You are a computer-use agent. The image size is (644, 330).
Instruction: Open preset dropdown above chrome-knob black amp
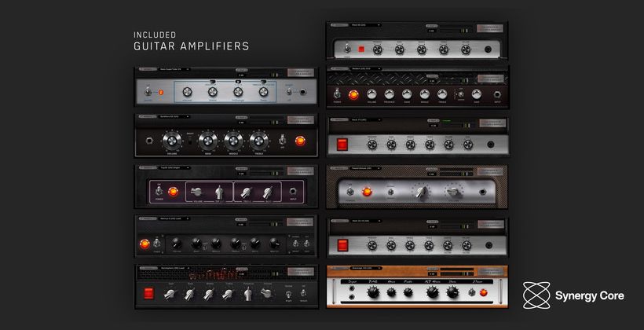click(174, 117)
